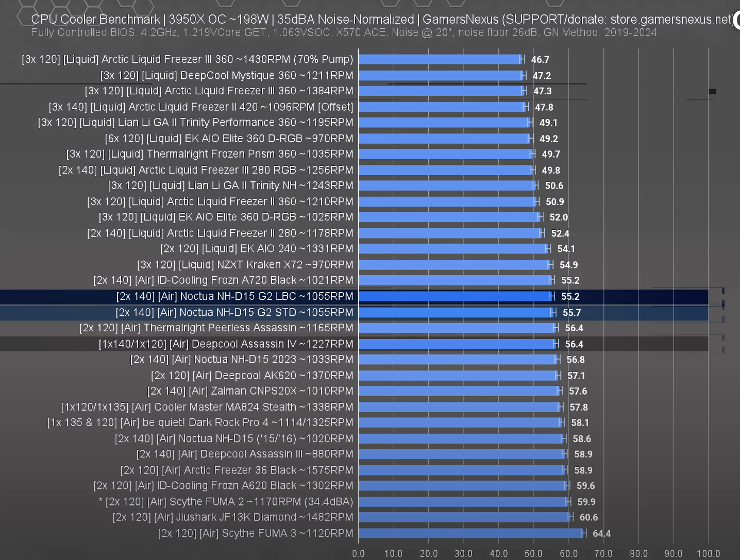Screen dimensions: 740x560
Task: Click Arctic Liquid Freezer II 280 ~1178RPM label
Action: (x=220, y=233)
